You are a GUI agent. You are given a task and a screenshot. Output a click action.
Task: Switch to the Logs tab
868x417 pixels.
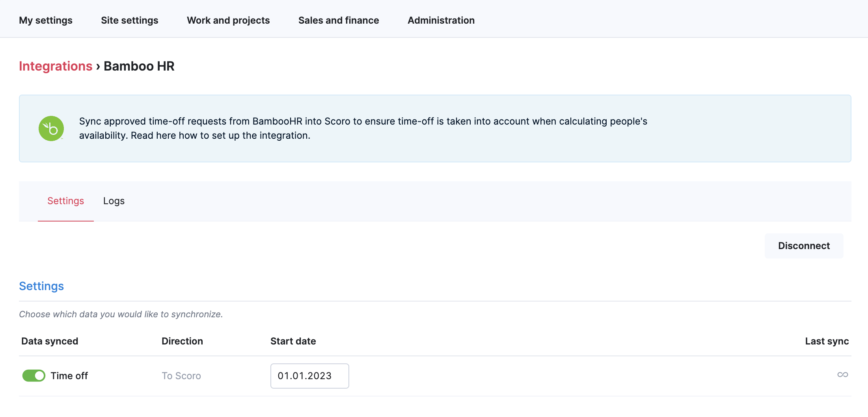pyautogui.click(x=114, y=201)
